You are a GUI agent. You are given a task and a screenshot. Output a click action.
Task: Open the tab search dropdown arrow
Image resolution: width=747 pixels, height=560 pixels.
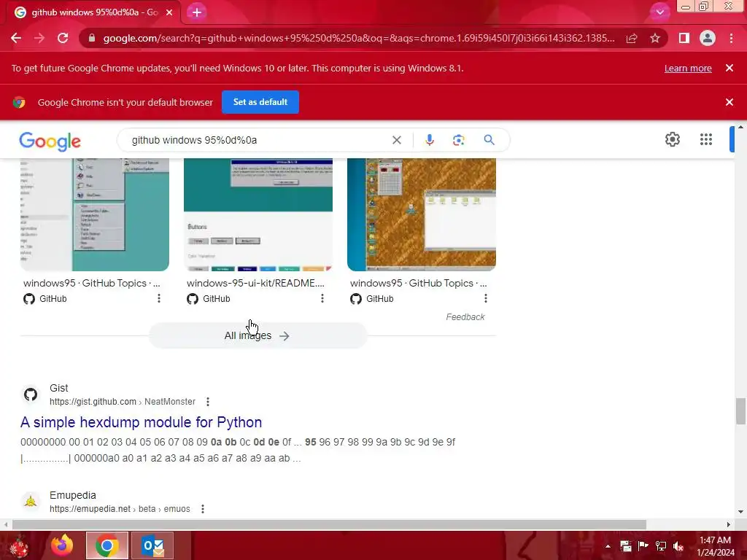click(x=659, y=12)
